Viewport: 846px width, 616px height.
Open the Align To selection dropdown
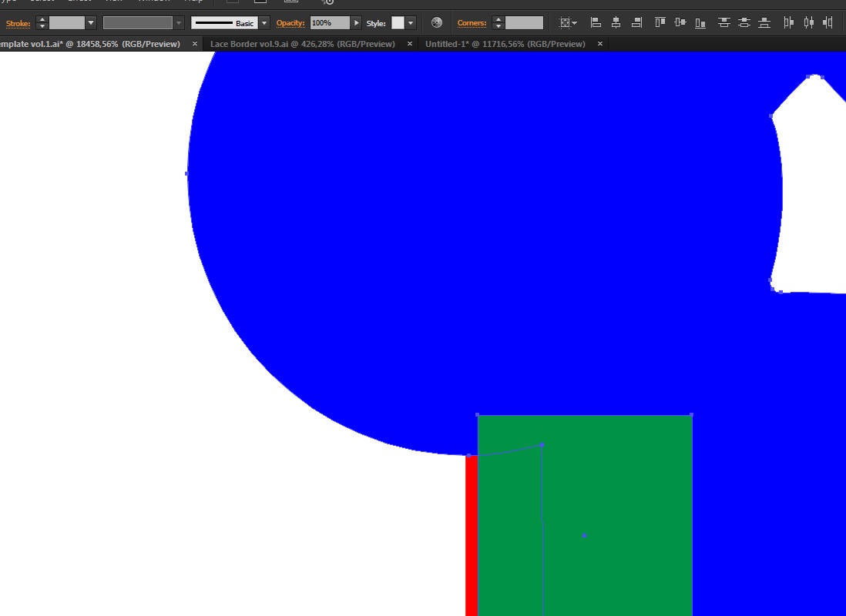point(569,23)
